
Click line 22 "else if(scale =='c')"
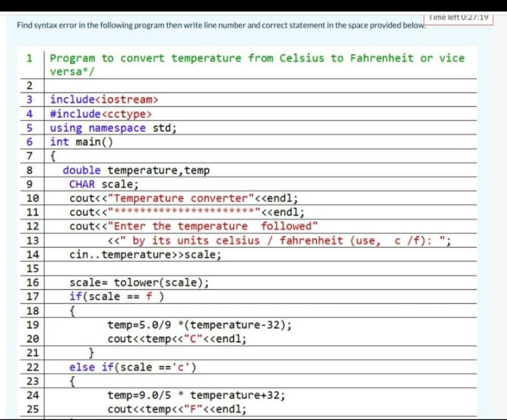point(133,367)
